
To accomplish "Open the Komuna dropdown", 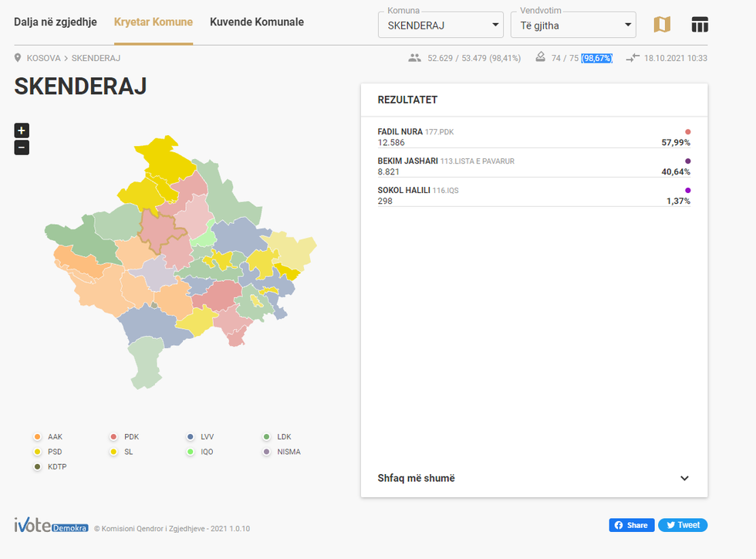I will pyautogui.click(x=440, y=25).
